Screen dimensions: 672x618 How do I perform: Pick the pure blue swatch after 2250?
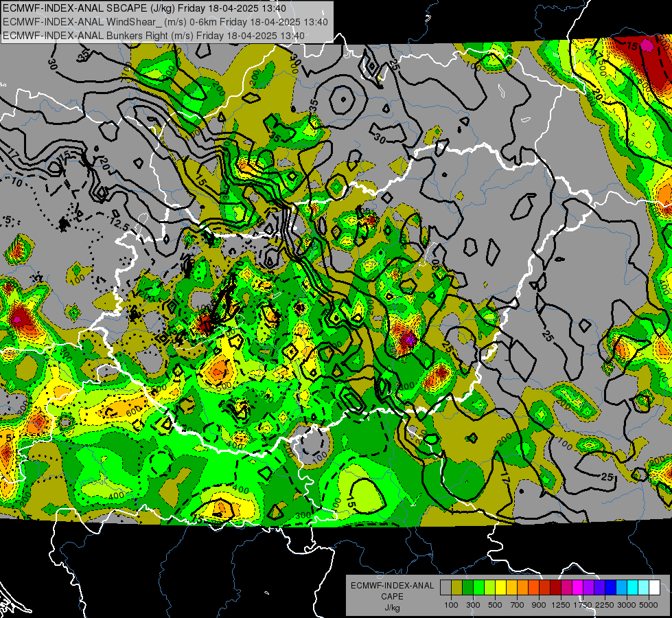(x=610, y=588)
